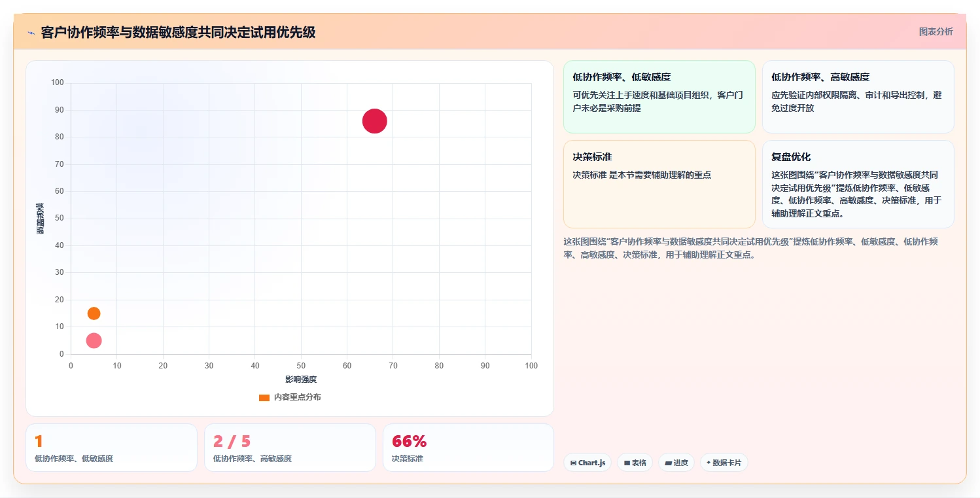
Task: Toggle the 内容重点分布 legend orange swatch
Action: (264, 397)
